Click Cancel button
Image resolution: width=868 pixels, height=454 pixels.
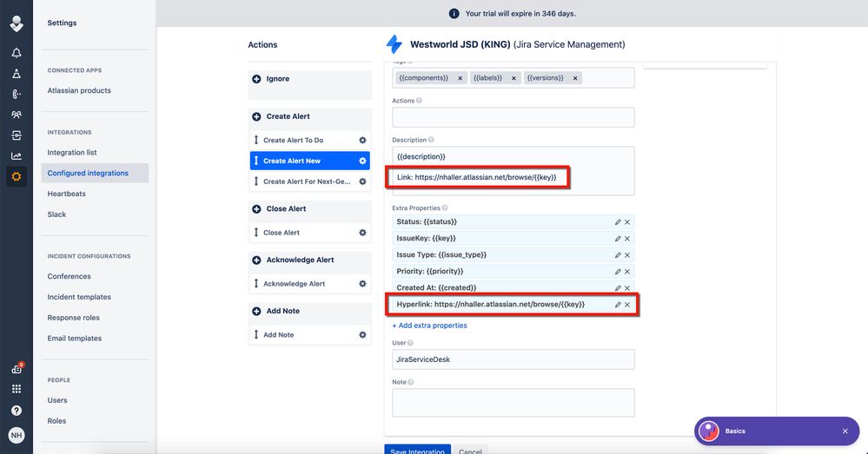coord(470,451)
